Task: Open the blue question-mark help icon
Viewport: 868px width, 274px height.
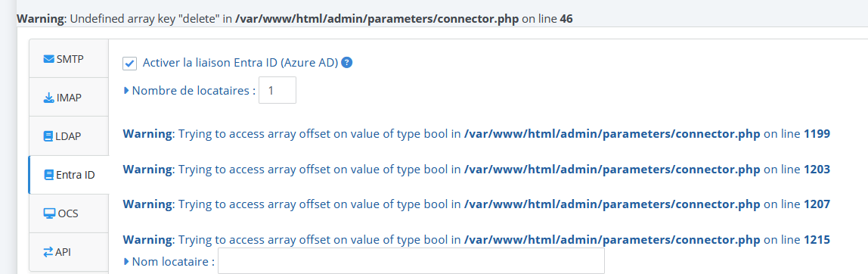Action: tap(347, 63)
